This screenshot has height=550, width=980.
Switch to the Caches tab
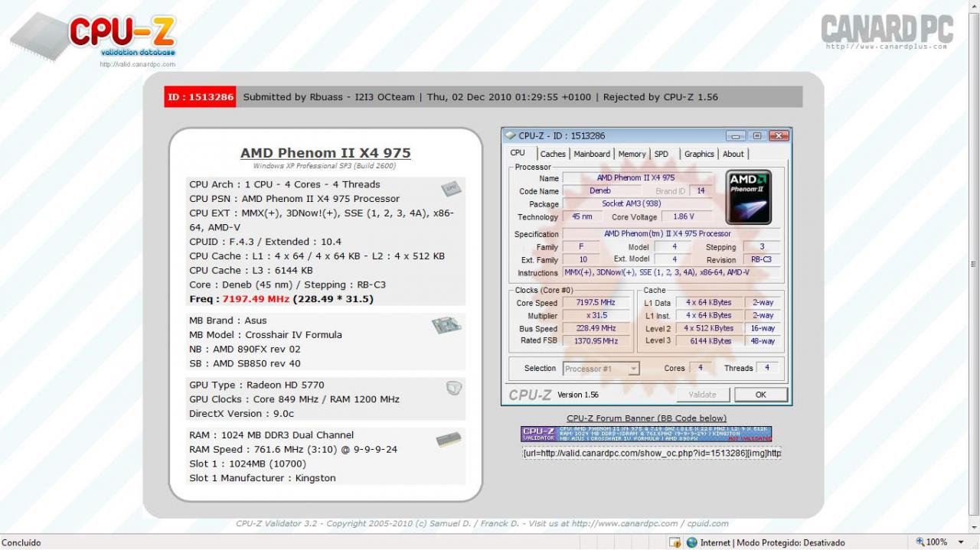553,154
